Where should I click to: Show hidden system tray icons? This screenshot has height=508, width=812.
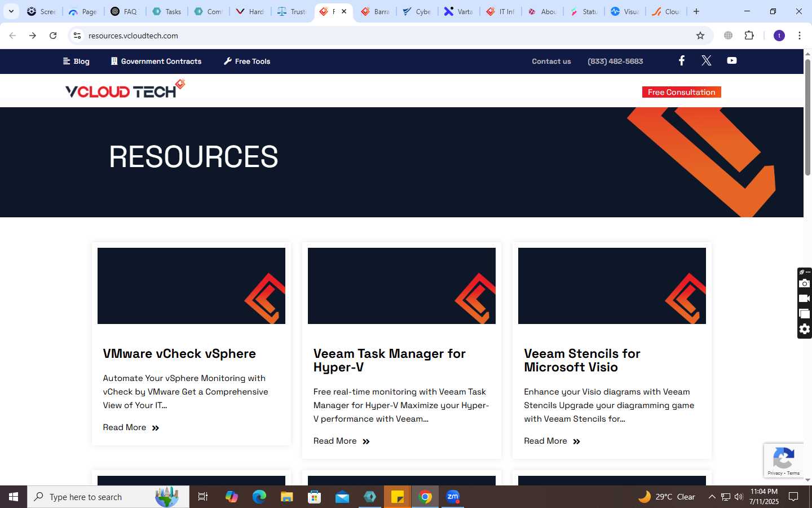(x=712, y=497)
